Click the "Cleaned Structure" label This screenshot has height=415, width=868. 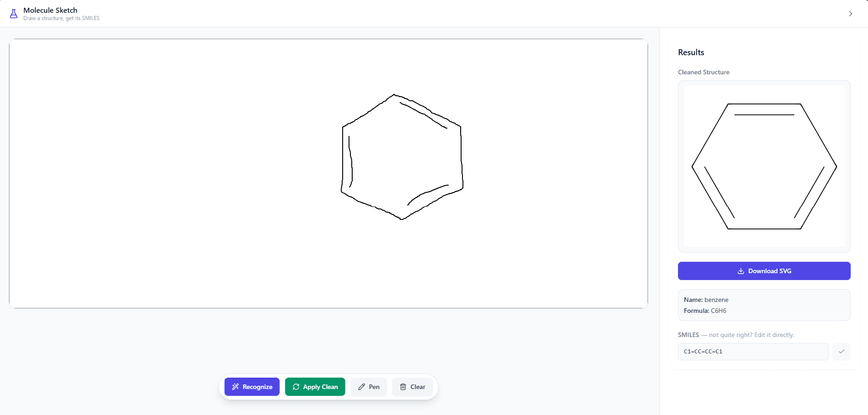point(704,72)
